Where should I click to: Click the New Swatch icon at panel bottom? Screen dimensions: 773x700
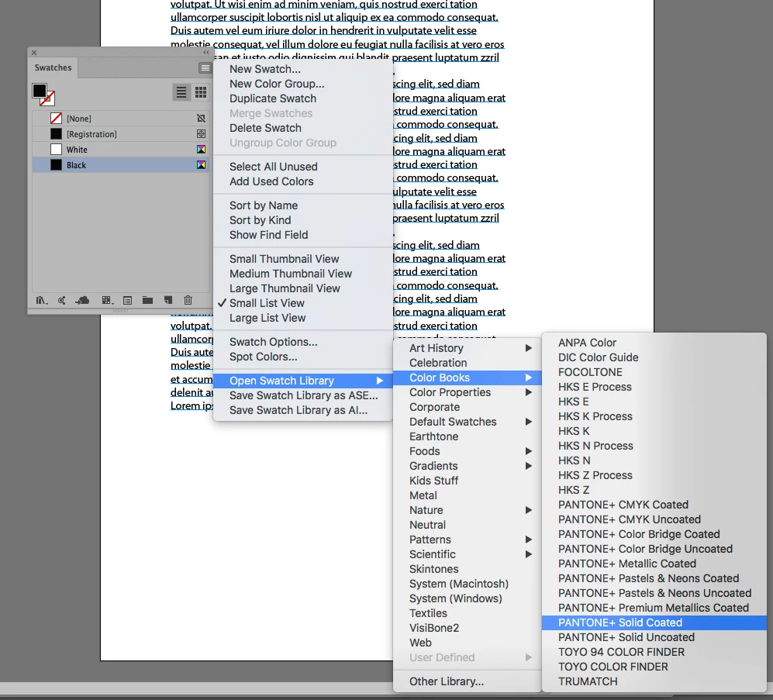coord(168,300)
